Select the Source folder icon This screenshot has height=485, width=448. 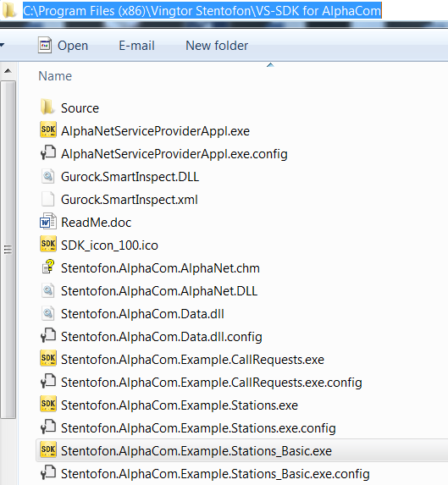[47, 107]
